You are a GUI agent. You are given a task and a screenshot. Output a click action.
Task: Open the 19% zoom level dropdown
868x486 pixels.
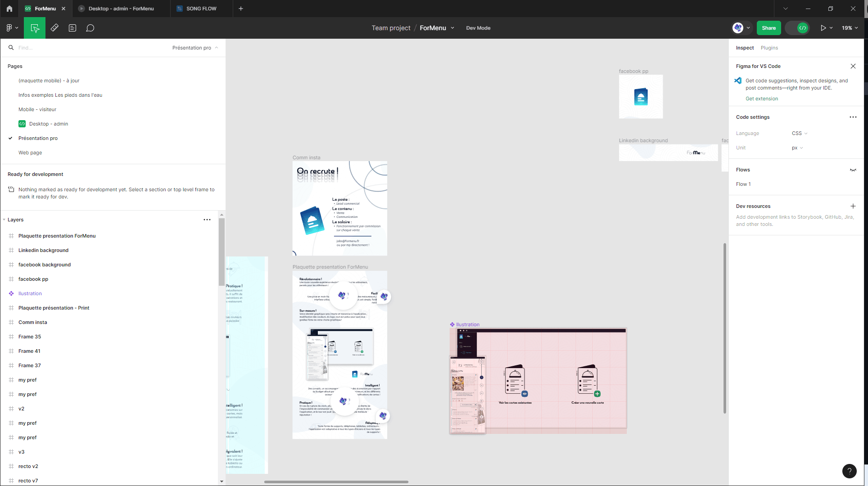pos(850,28)
